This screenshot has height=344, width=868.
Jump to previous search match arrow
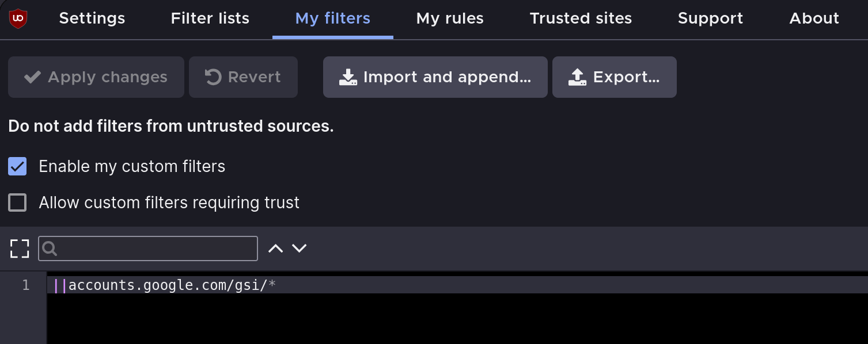276,249
